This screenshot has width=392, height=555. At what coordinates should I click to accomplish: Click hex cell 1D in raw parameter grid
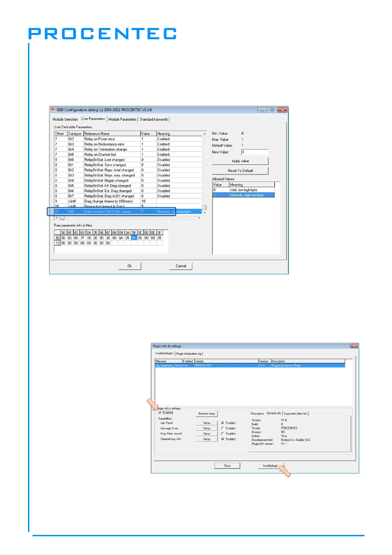(89, 238)
